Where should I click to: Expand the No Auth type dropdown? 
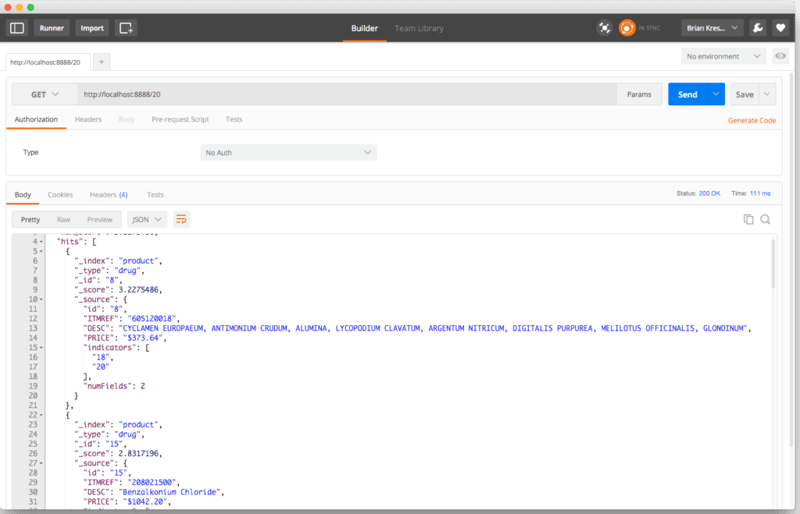288,153
